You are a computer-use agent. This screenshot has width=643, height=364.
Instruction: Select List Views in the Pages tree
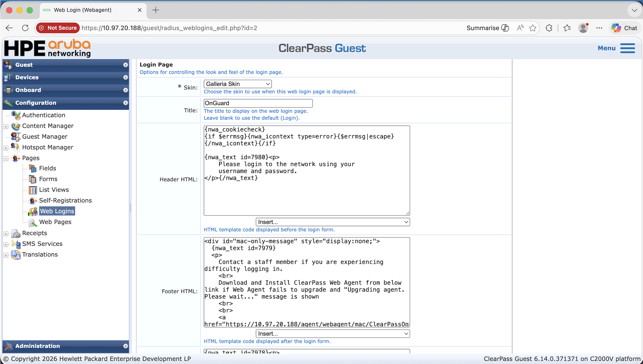(54, 190)
